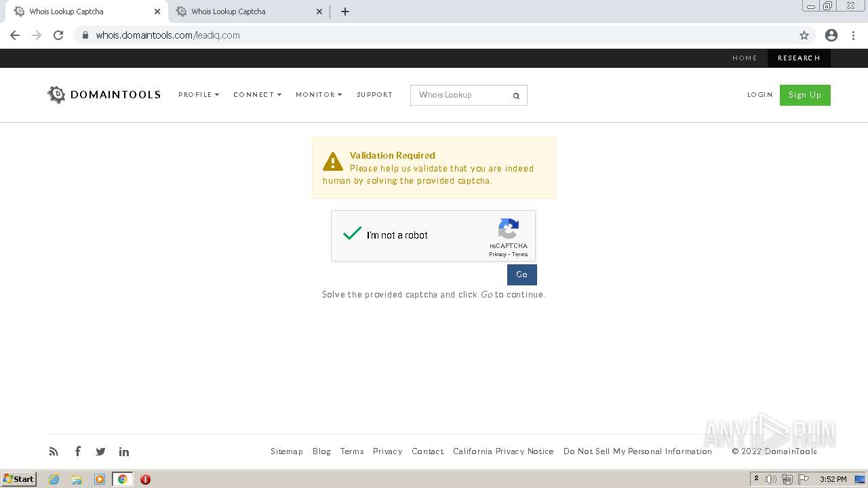This screenshot has height=488, width=868.
Task: Open File Explorer from taskbar
Action: (77, 479)
